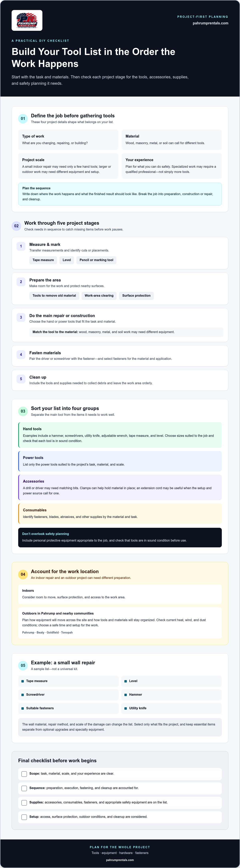
Task: Click the Pahrump Rentals logo
Action: (x=27, y=20)
